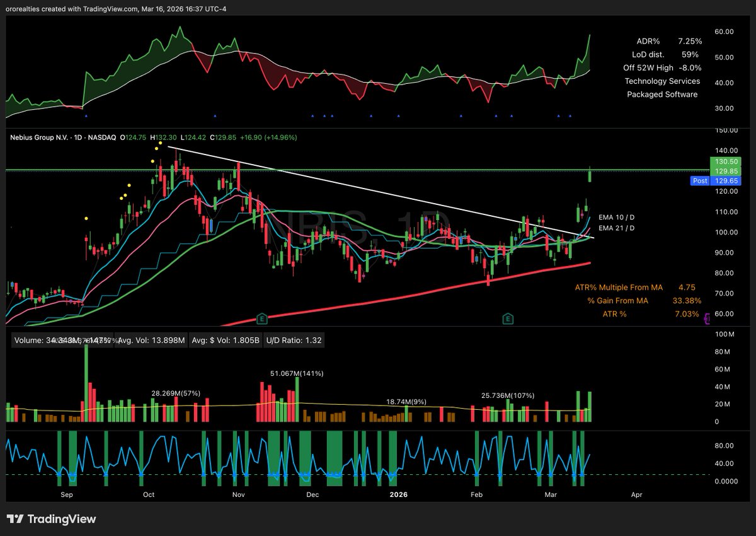Image resolution: width=756 pixels, height=536 pixels.
Task: Click the 25.736M(107%) volume label
Action: click(508, 395)
